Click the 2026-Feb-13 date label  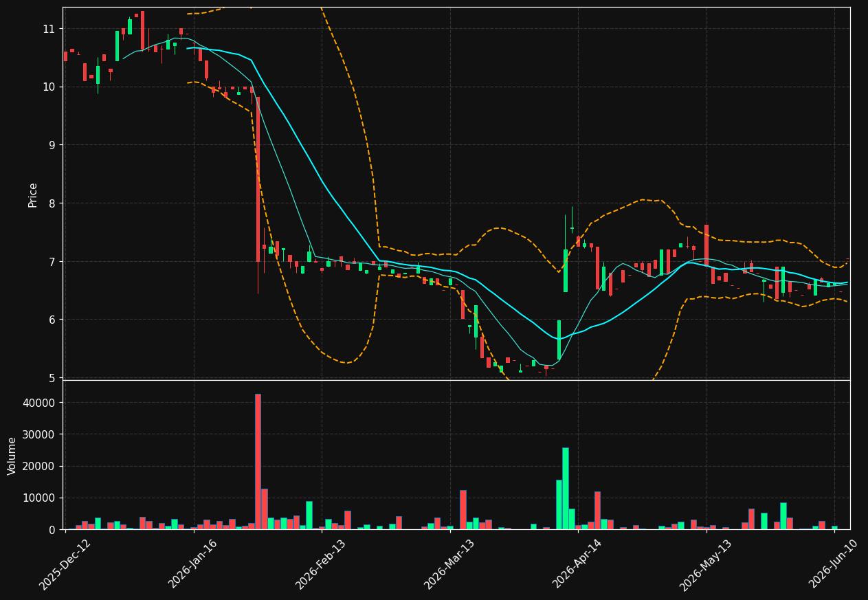322,564
